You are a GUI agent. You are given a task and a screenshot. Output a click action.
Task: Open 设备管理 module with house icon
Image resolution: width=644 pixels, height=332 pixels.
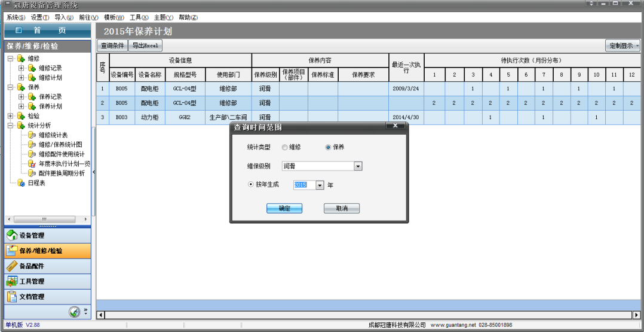(x=12, y=235)
